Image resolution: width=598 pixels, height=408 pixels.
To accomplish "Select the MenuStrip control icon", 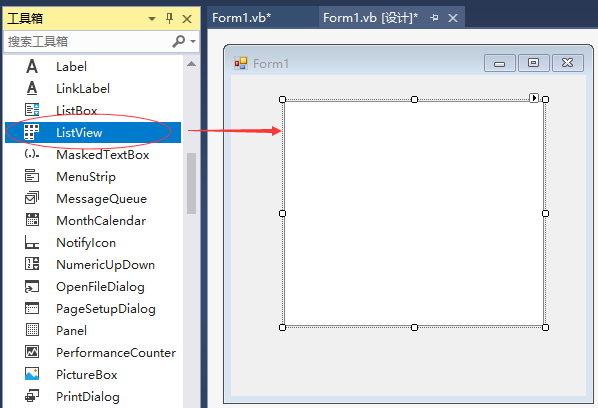I will pos(32,176).
